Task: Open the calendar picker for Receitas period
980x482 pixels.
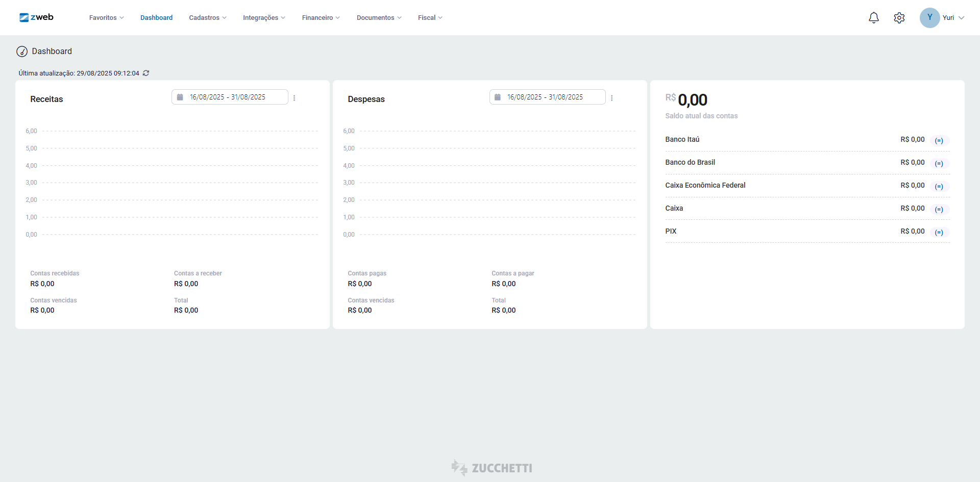Action: (180, 96)
